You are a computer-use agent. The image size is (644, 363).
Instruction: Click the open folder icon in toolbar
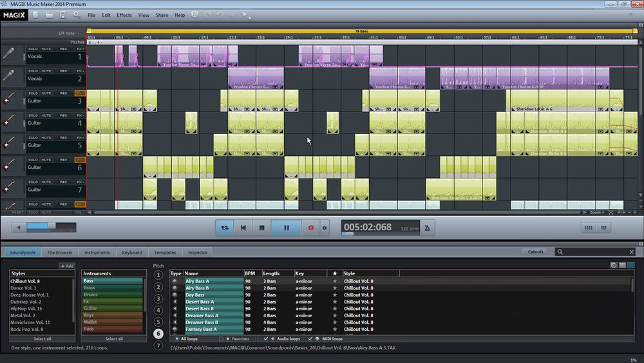click(50, 14)
